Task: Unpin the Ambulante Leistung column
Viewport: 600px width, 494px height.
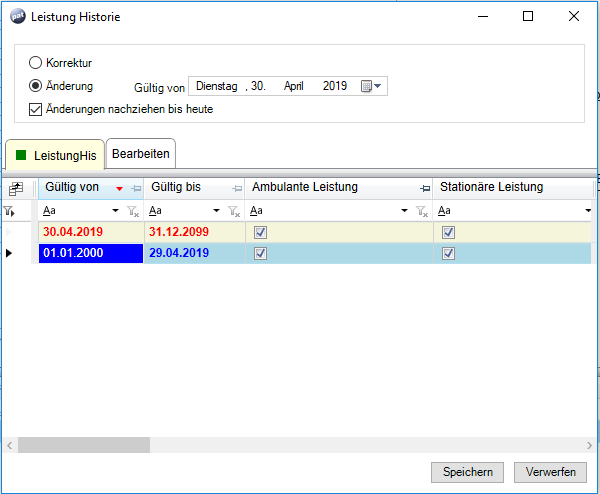Action: point(425,188)
